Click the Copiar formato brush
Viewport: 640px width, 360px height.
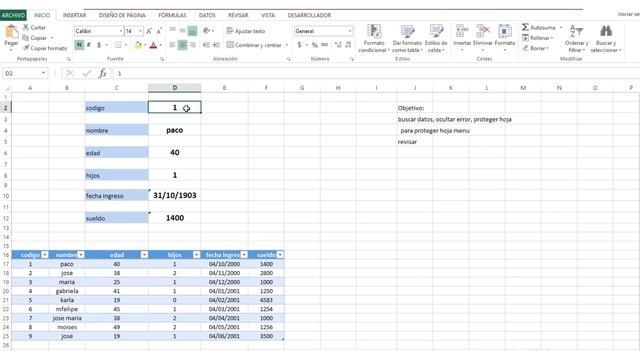[26, 48]
